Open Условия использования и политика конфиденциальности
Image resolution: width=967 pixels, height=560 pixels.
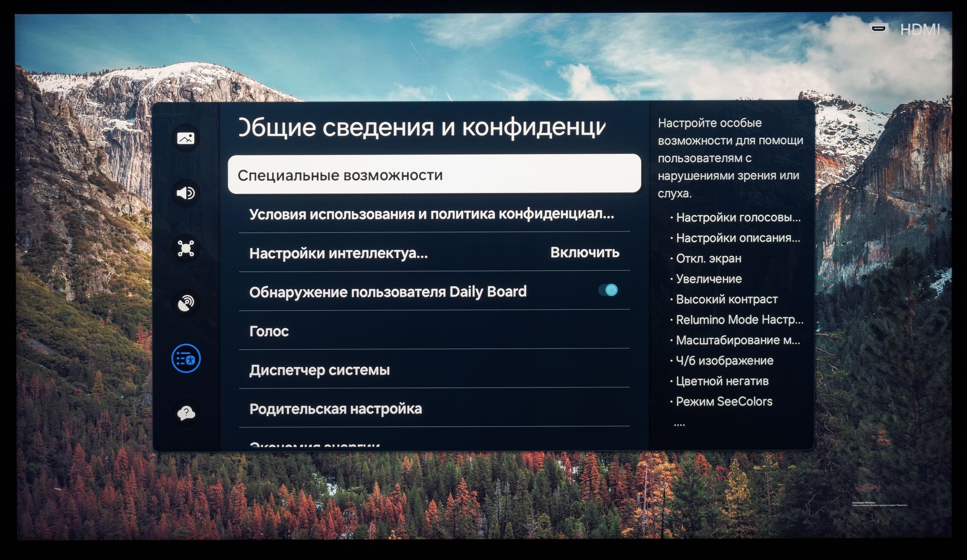431,214
